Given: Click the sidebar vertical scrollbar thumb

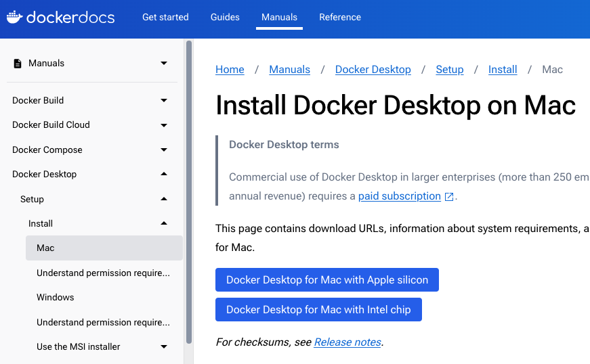Looking at the screenshot, I should 189,191.
